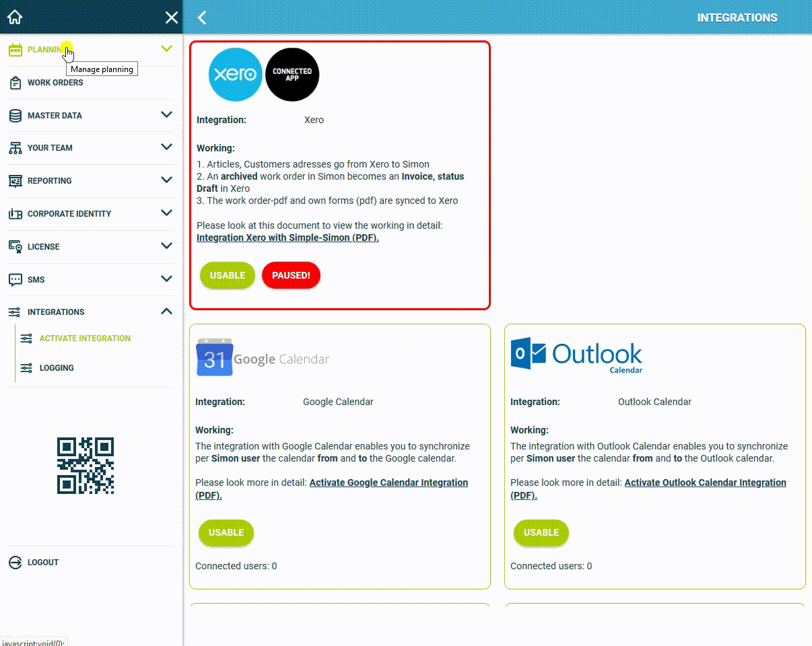Click Outlook Calendar 'Connected users: 0' text

[x=551, y=566]
